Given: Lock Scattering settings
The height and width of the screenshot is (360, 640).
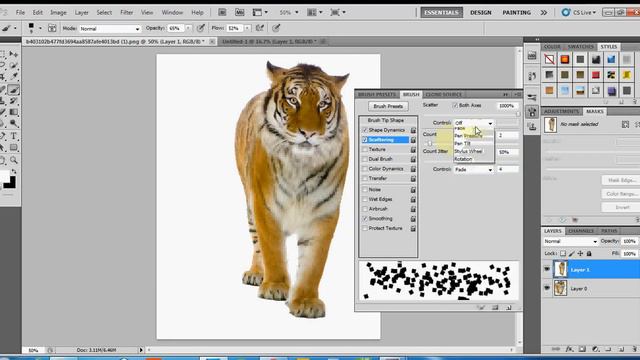Looking at the screenshot, I should coord(413,140).
